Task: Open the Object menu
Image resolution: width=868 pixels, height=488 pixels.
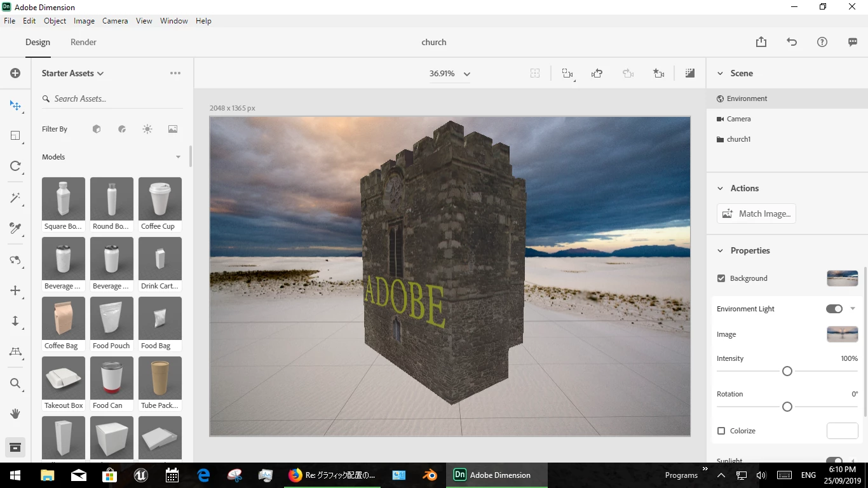Action: click(x=55, y=21)
